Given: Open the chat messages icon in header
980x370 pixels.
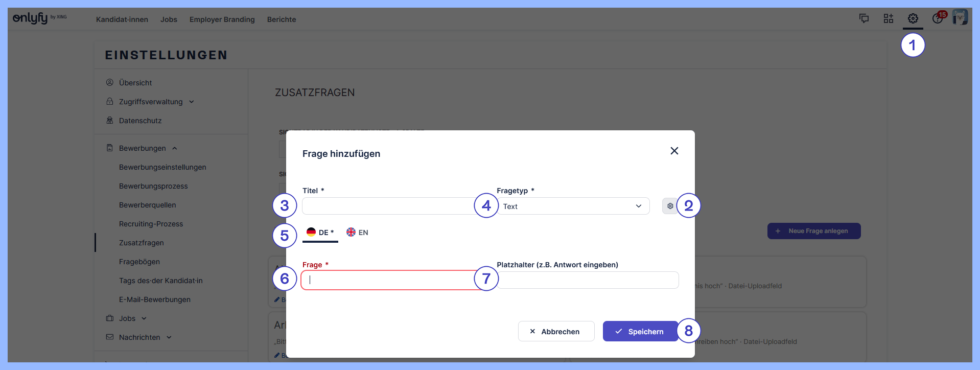Looking at the screenshot, I should 864,19.
